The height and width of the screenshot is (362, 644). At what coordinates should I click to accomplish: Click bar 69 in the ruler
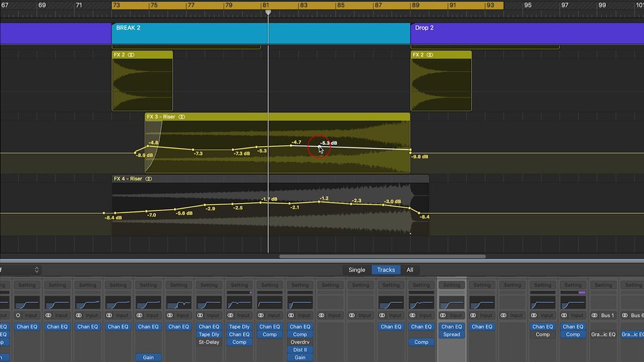click(x=42, y=5)
